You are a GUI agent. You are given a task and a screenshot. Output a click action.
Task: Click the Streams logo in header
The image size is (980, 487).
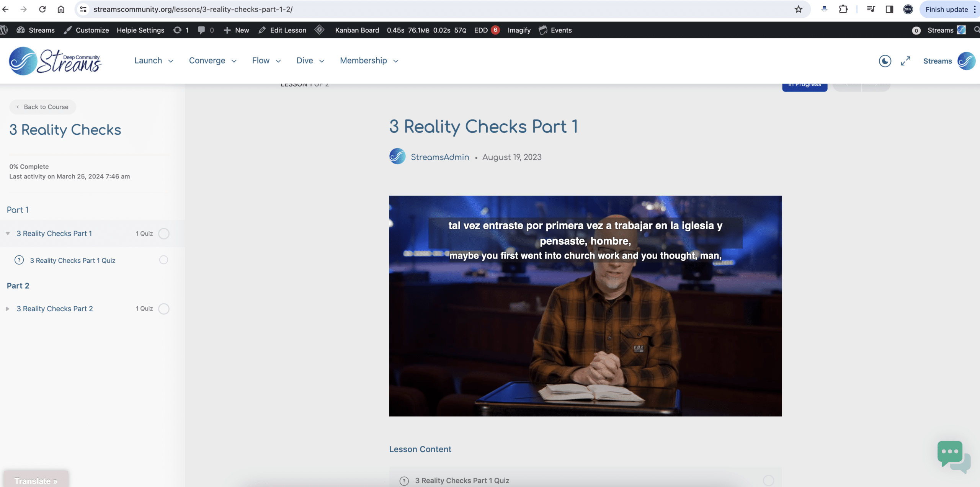(56, 61)
